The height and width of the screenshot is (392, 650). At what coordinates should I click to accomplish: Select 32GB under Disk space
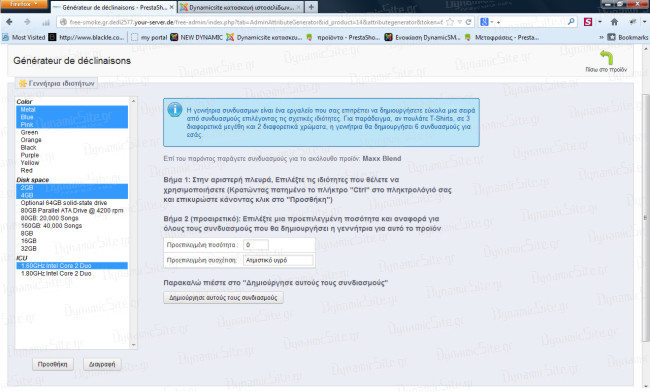tap(72, 249)
